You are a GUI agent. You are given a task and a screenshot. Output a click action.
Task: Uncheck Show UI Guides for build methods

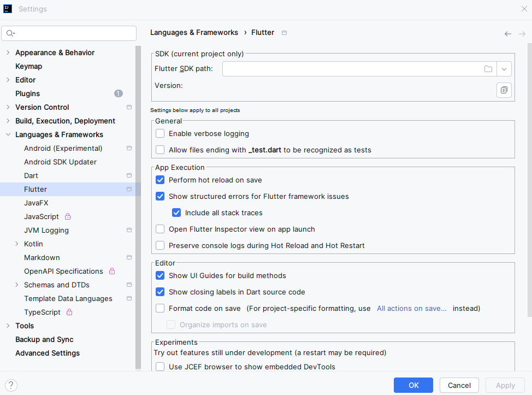point(160,275)
